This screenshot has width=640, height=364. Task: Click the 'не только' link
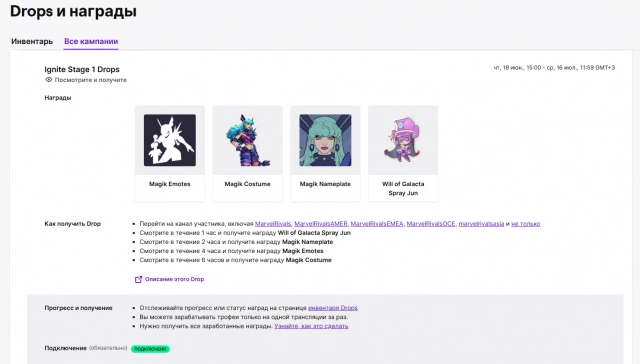526,224
